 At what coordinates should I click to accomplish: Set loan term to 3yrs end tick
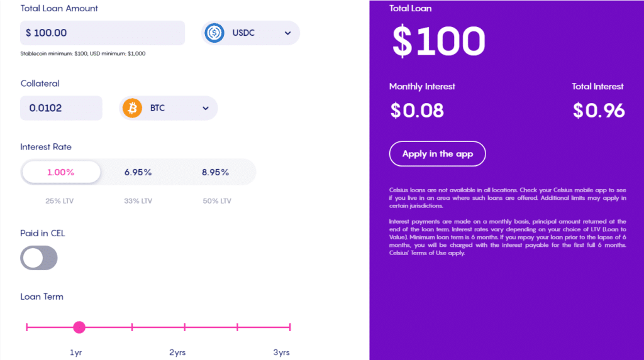[x=290, y=327]
